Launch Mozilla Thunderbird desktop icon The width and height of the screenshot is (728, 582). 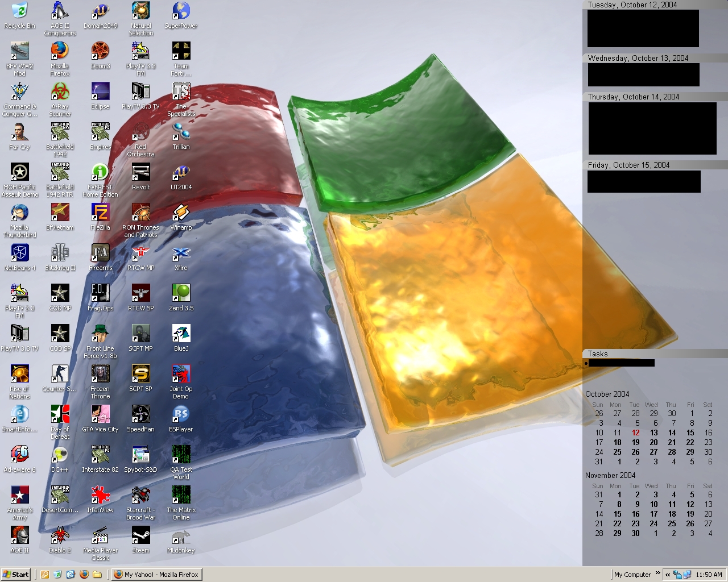click(x=19, y=221)
